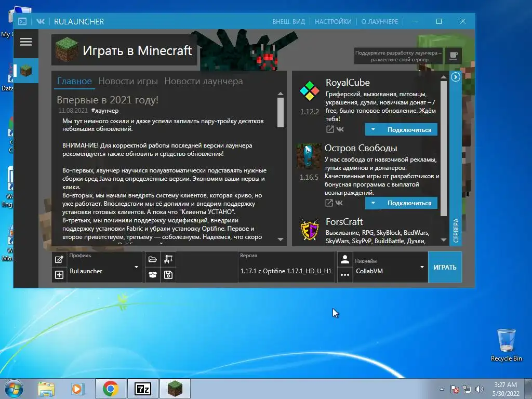532x399 pixels.
Task: Open the console icon in title bar
Action: pyautogui.click(x=22, y=22)
